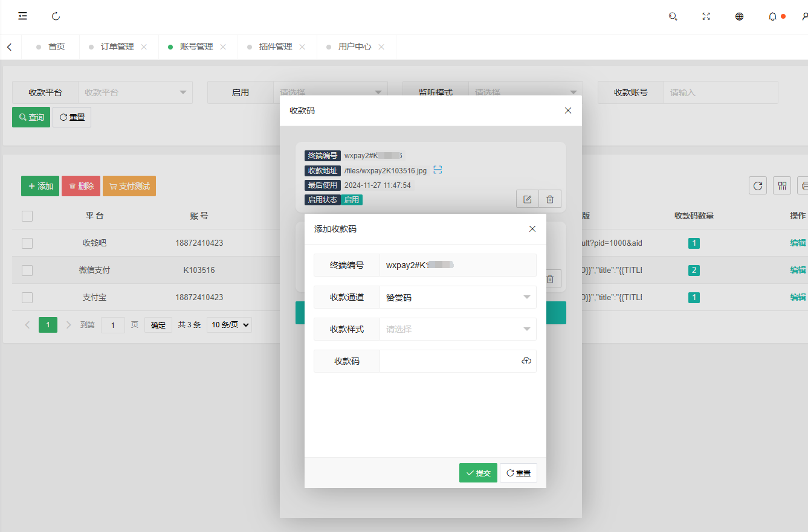
Task: Open the 收款样式 dropdown
Action: [457, 329]
